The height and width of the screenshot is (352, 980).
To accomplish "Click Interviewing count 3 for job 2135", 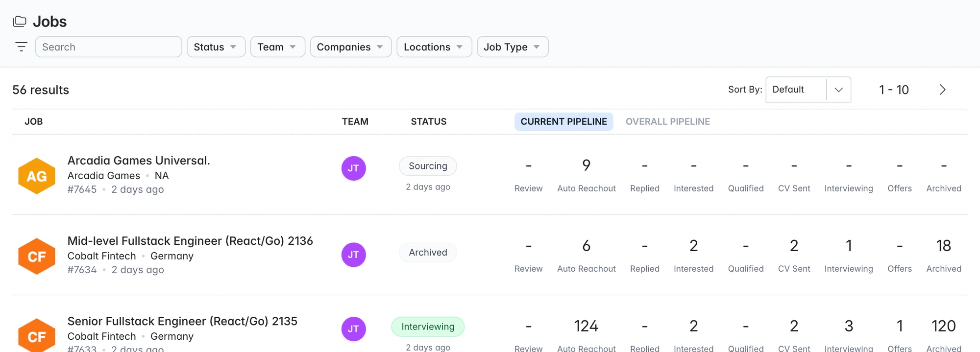I will tap(849, 326).
